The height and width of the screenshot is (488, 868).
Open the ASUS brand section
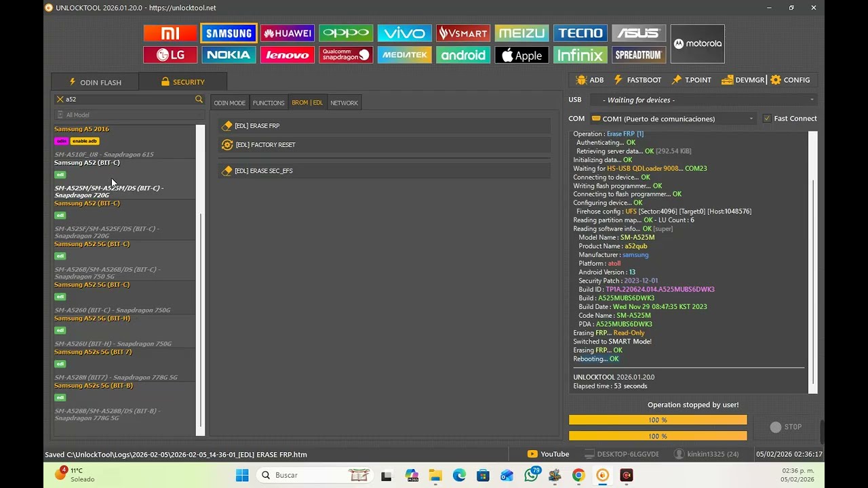(x=639, y=33)
